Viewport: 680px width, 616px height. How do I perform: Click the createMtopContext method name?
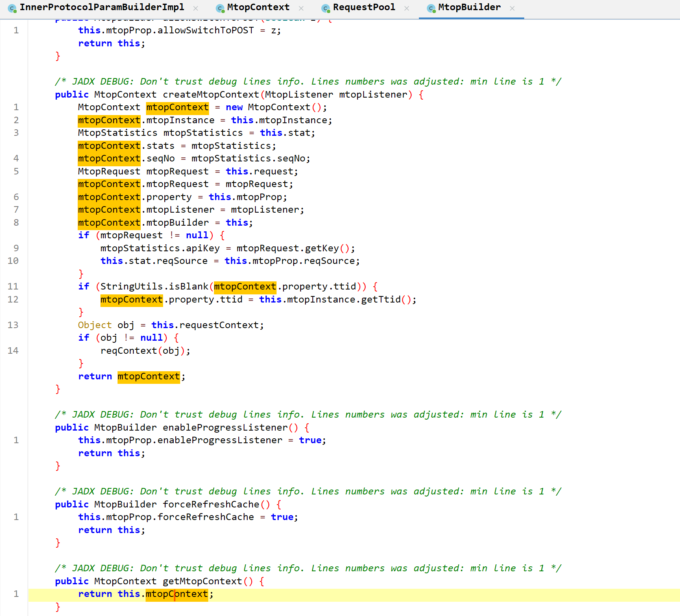point(211,95)
